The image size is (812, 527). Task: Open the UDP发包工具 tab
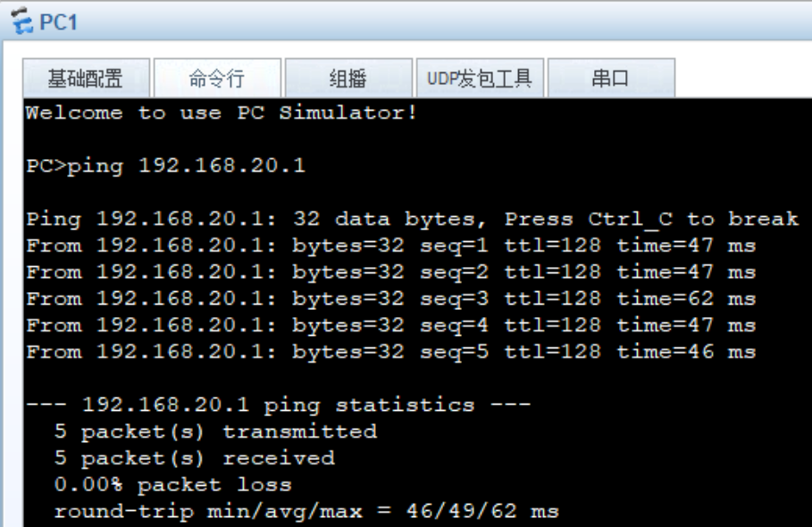[x=480, y=79]
